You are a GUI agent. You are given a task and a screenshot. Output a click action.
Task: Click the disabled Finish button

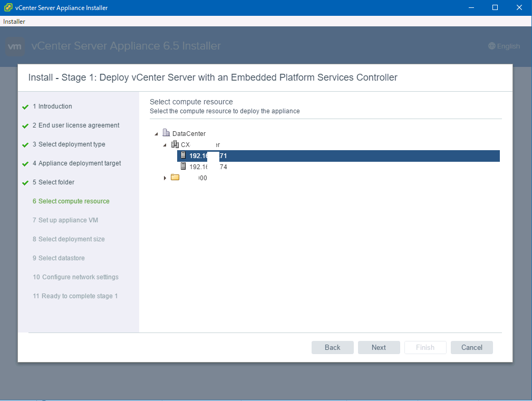pos(425,347)
